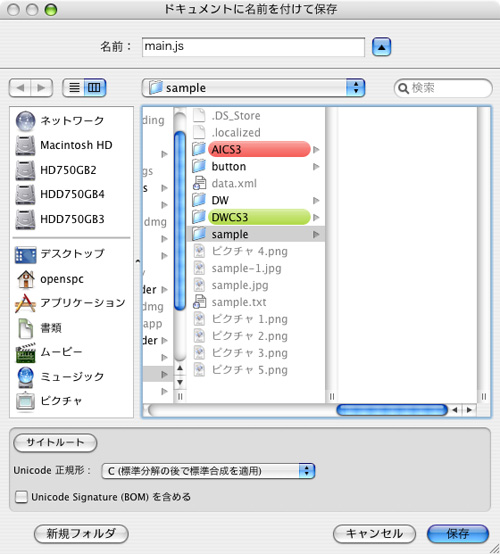
Task: Click the data.xml file icon
Action: (x=200, y=183)
